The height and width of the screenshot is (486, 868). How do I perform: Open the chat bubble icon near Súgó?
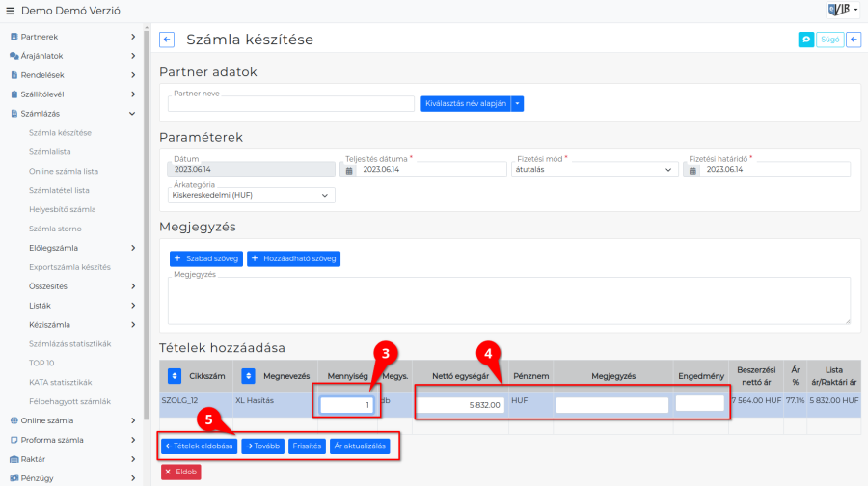[805, 40]
